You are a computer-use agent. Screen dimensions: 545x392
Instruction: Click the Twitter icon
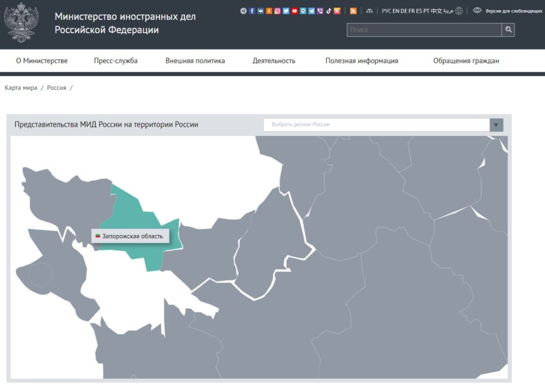(286, 11)
